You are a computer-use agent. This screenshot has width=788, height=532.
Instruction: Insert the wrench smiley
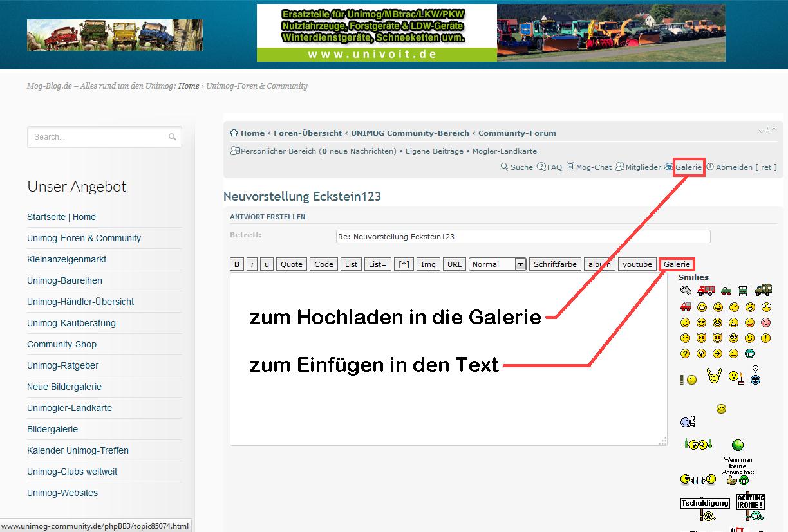click(x=686, y=291)
